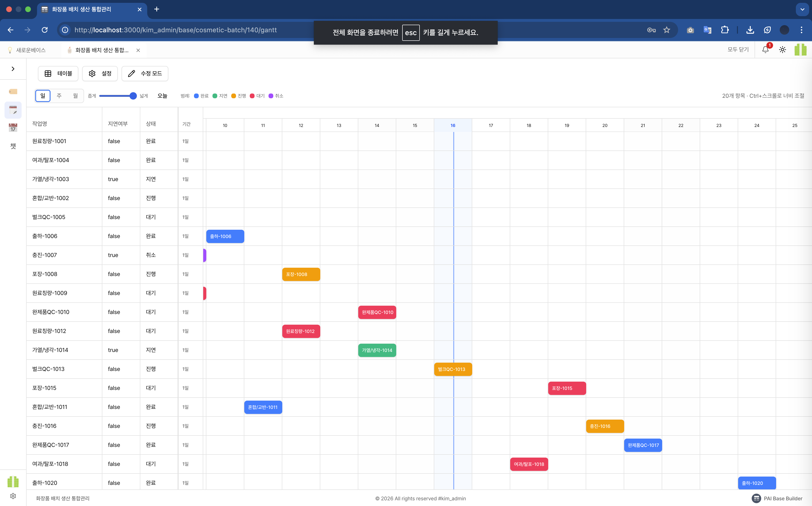Toggle the light/dark theme sun icon
812x506 pixels.
(782, 50)
